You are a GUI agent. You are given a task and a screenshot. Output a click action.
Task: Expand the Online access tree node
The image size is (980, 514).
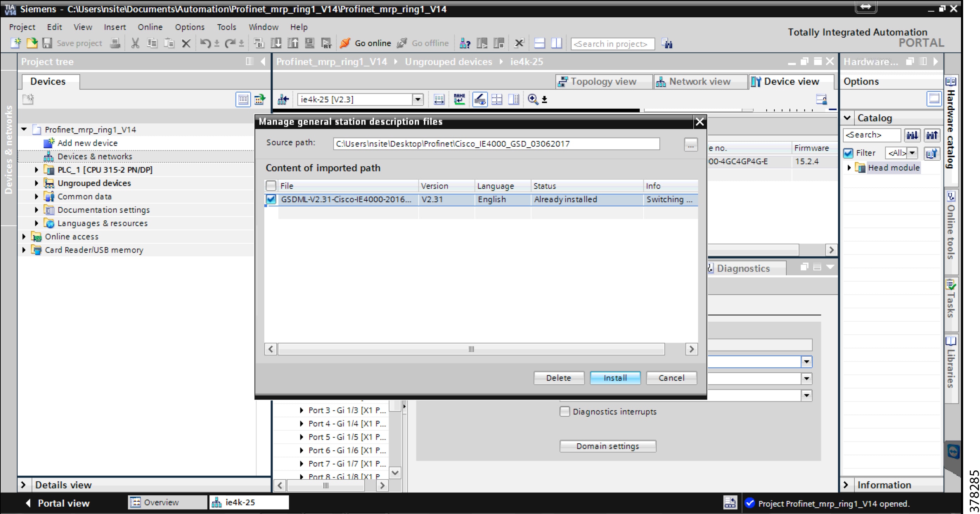24,236
